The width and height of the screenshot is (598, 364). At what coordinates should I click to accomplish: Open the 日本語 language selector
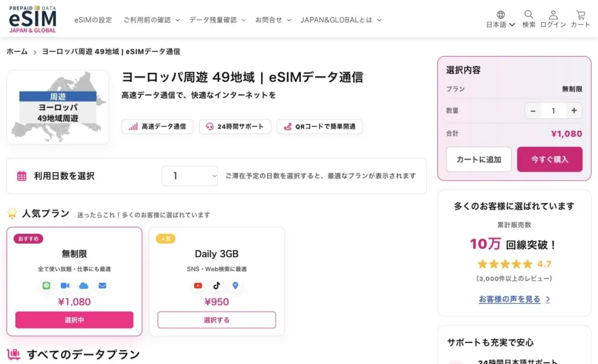click(x=500, y=24)
